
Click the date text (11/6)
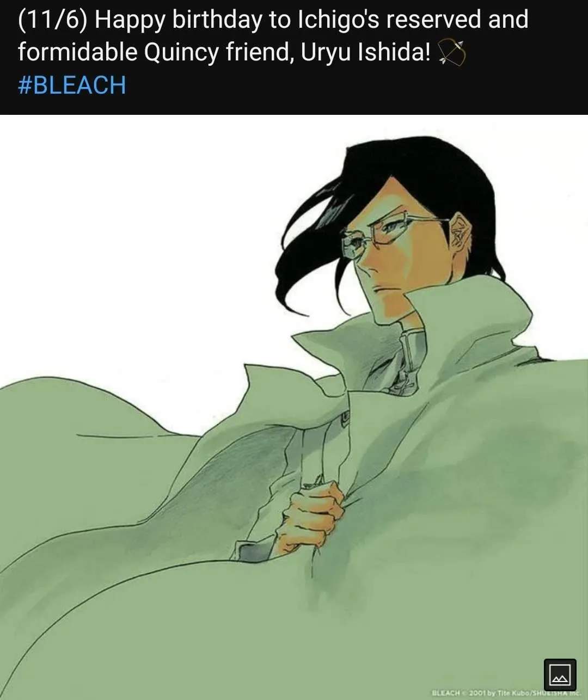52,20
